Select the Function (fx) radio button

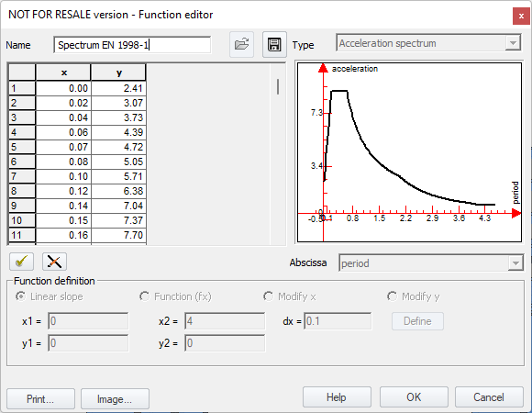145,296
